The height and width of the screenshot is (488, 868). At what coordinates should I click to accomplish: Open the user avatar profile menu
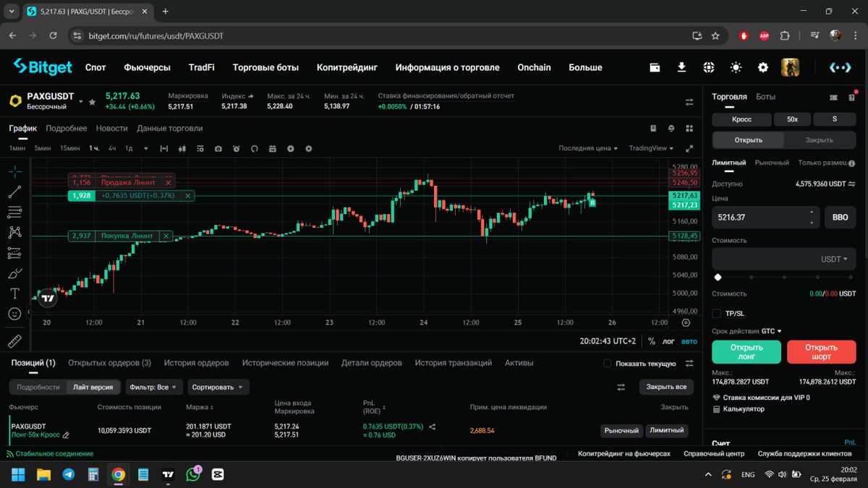pyautogui.click(x=790, y=67)
